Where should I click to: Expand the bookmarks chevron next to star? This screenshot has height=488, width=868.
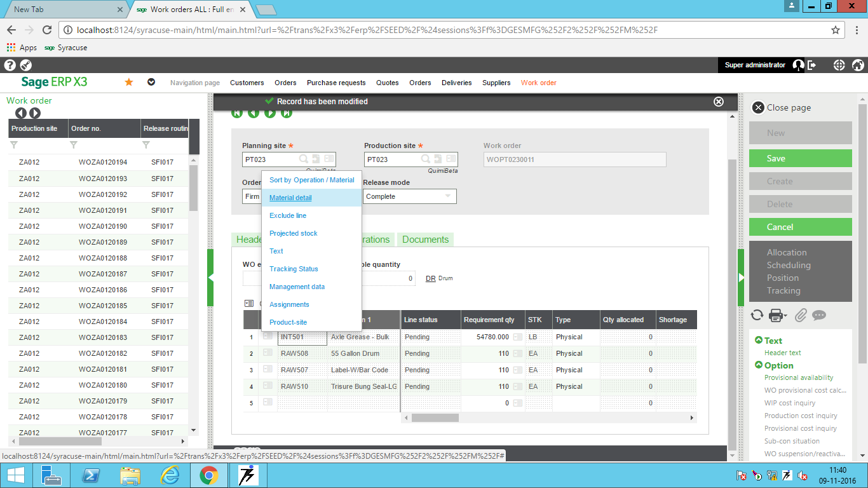click(x=151, y=82)
